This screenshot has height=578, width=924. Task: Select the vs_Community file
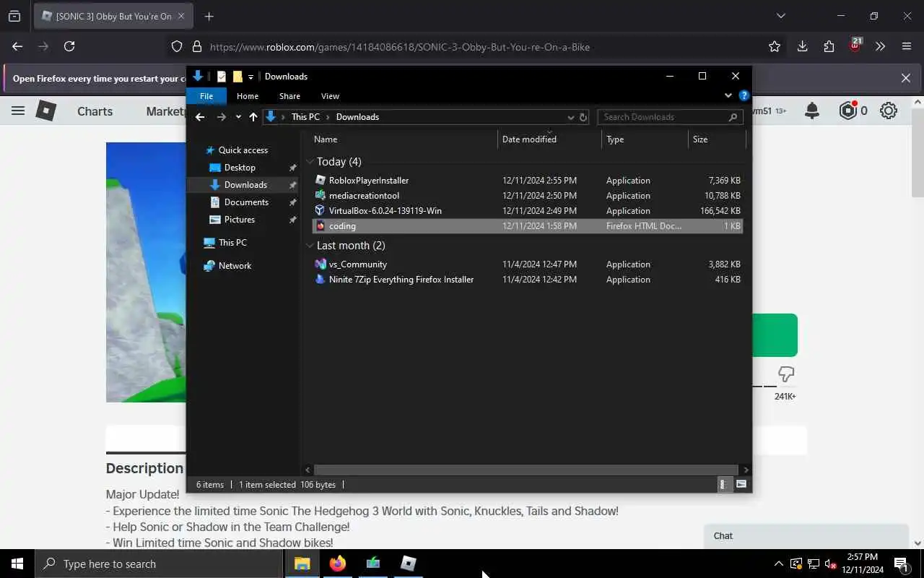(x=358, y=264)
